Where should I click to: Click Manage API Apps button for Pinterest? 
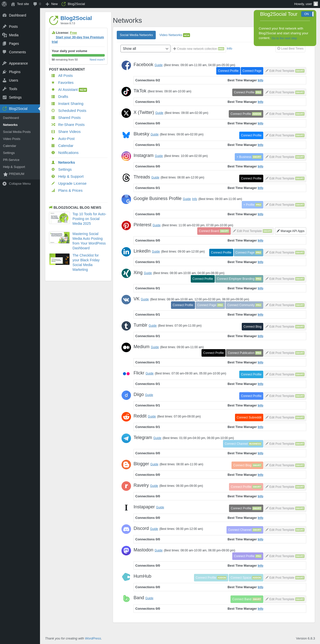click(x=290, y=231)
